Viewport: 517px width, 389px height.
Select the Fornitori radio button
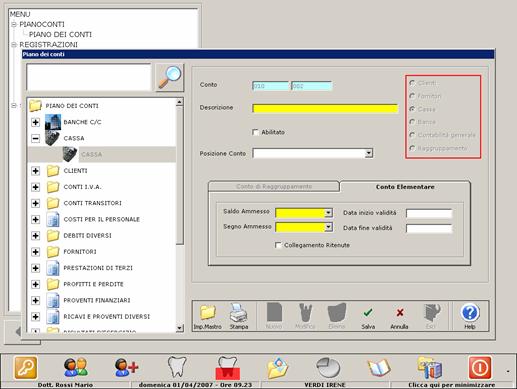(x=412, y=96)
